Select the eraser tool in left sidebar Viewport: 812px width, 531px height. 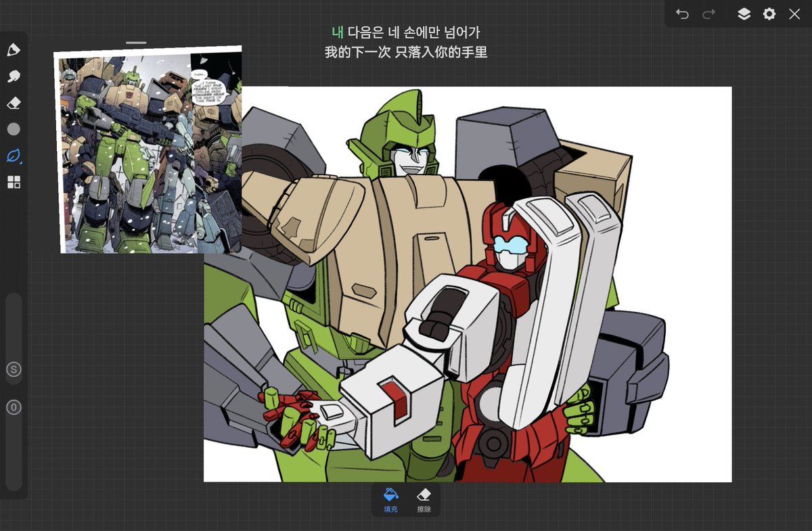tap(14, 103)
